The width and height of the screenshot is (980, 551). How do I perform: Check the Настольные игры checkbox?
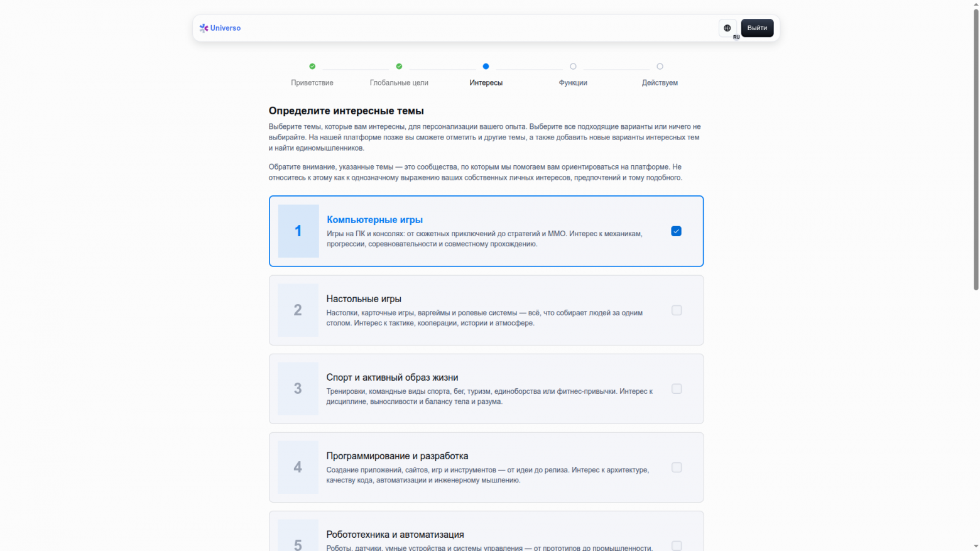point(676,310)
